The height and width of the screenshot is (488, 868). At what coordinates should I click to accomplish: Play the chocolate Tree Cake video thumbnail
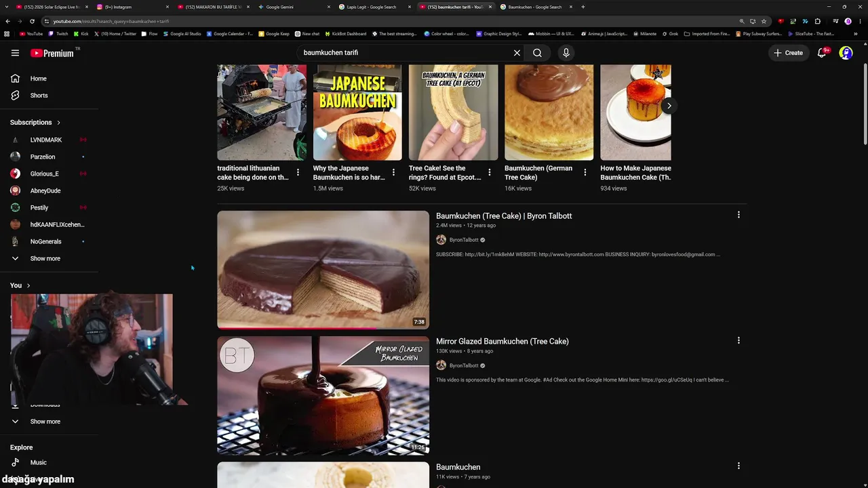point(323,270)
